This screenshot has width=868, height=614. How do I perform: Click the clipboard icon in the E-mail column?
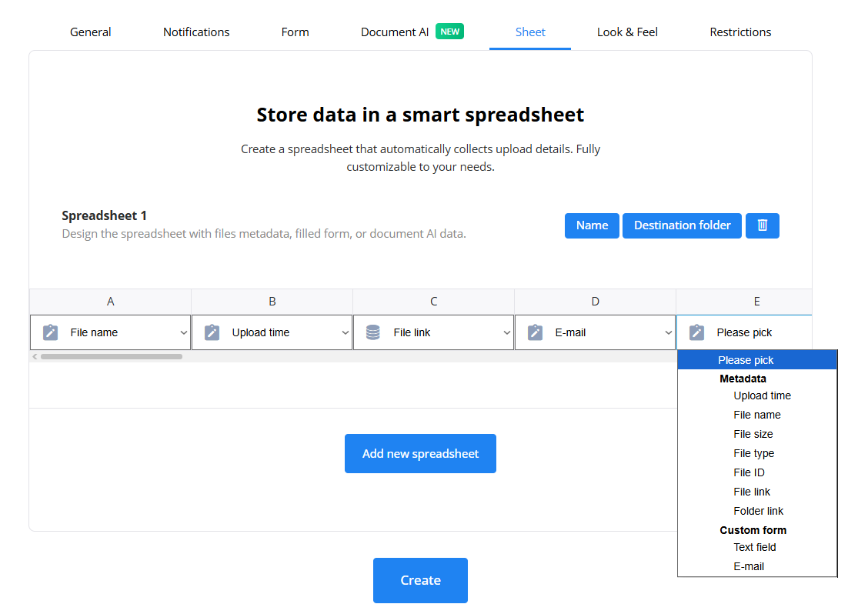click(x=536, y=332)
